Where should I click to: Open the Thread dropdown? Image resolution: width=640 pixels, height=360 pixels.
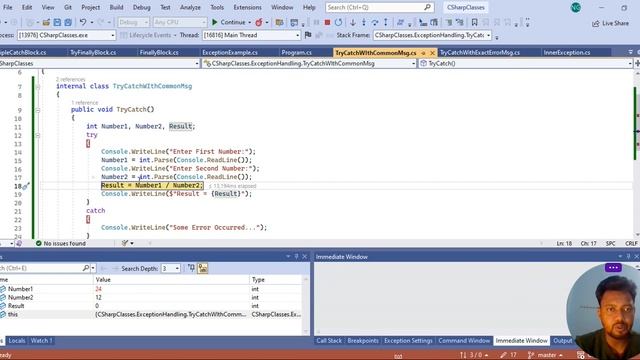coord(297,35)
